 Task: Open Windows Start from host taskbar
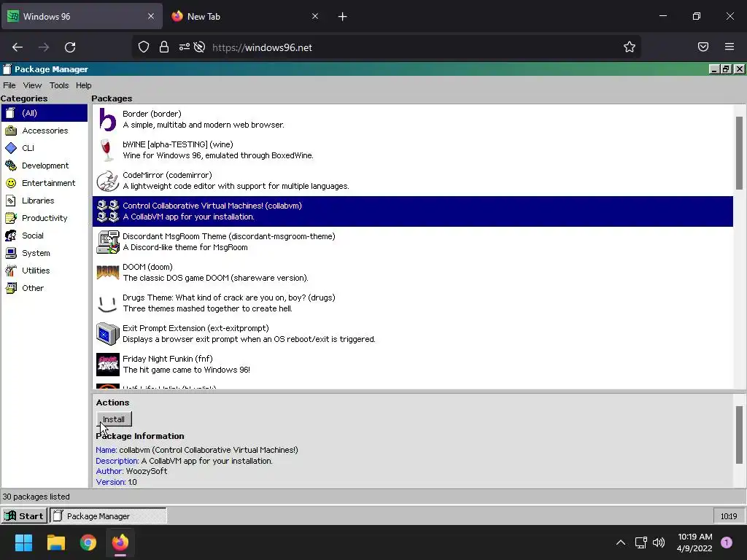pos(23,542)
